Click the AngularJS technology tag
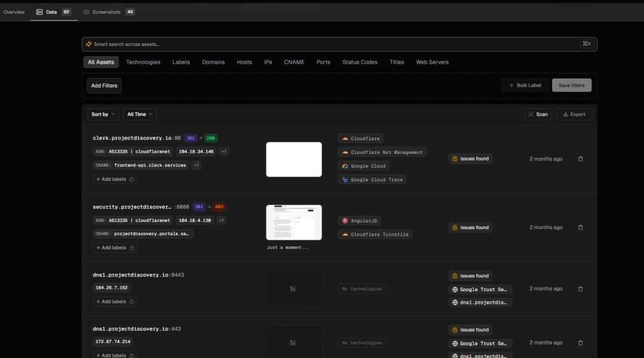 coord(359,221)
